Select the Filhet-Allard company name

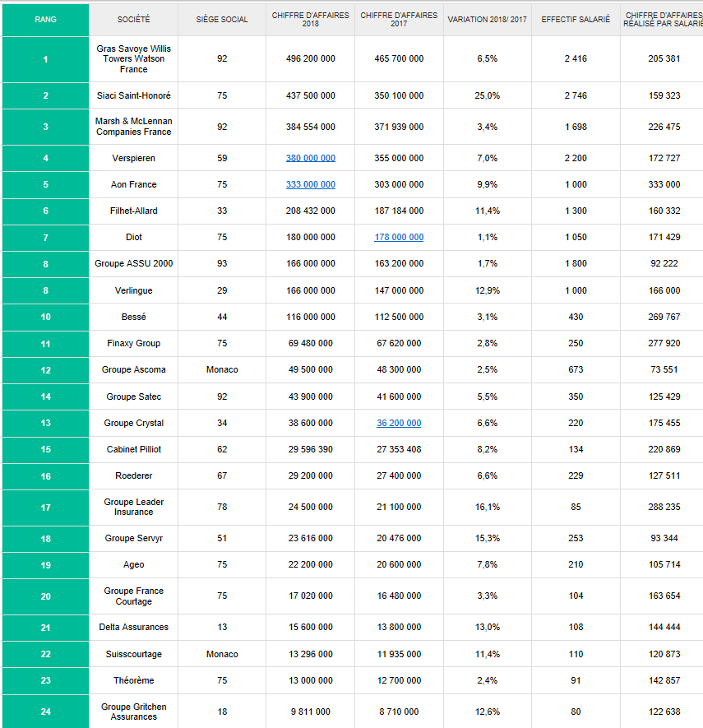coord(134,211)
